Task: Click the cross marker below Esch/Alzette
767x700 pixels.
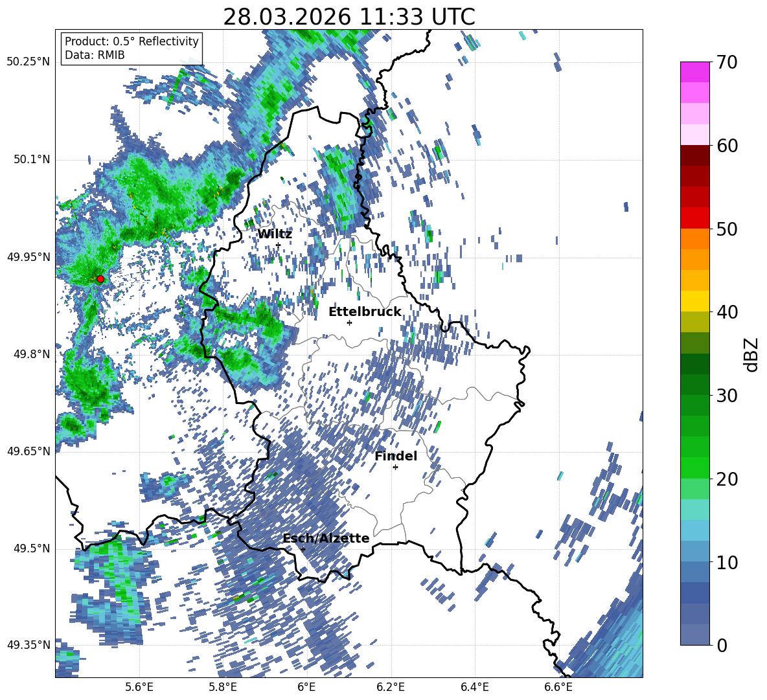Action: [x=303, y=549]
